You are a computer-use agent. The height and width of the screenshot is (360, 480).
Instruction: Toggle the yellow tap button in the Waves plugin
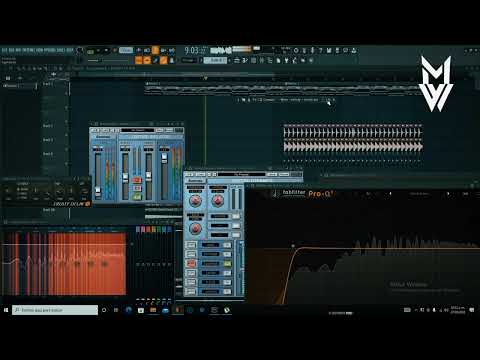pos(227,263)
